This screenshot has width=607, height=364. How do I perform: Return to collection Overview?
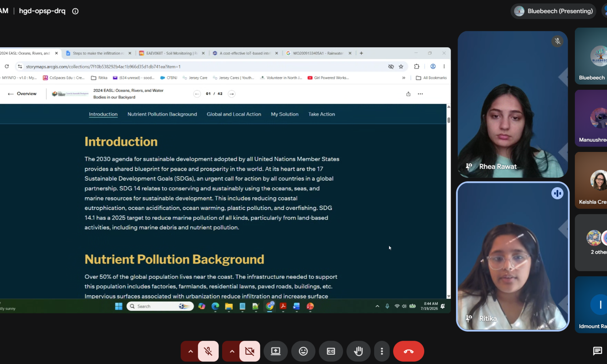tap(22, 94)
